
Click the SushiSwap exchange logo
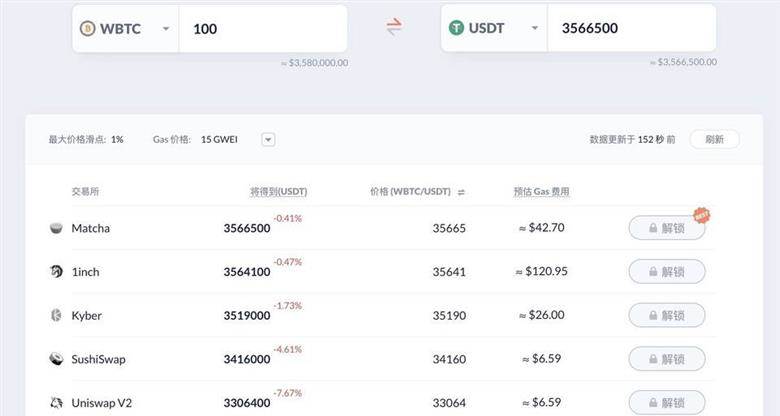[56, 359]
